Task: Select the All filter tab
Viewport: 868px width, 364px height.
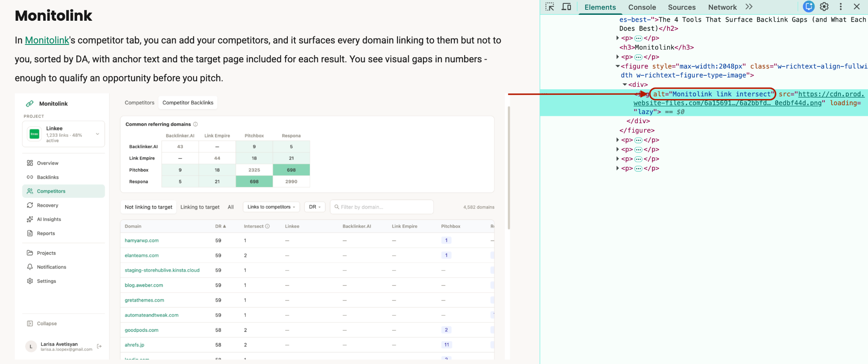Action: click(x=231, y=207)
